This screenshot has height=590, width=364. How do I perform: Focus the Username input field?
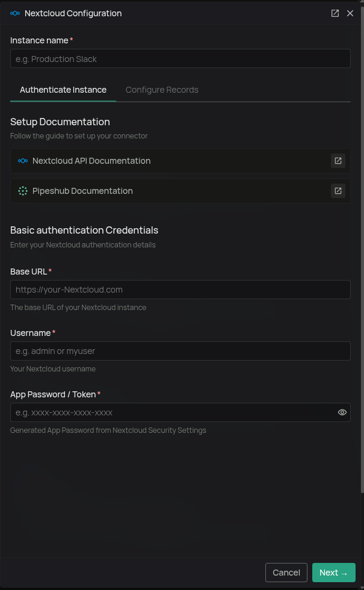tap(180, 350)
